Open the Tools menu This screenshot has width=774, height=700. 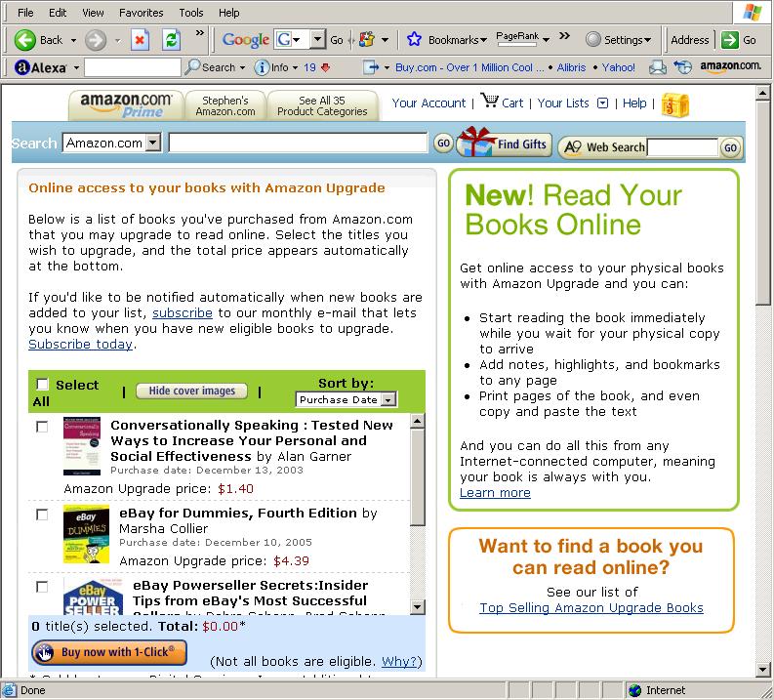[191, 13]
